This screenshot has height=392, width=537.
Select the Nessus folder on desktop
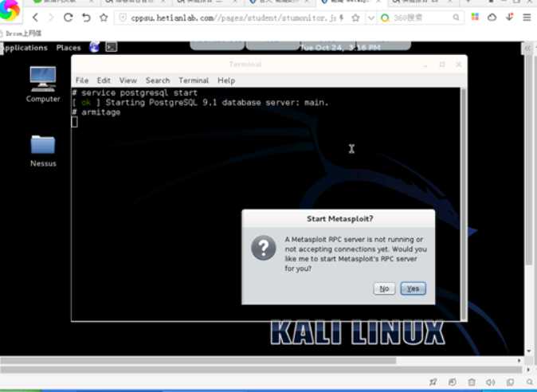click(43, 151)
